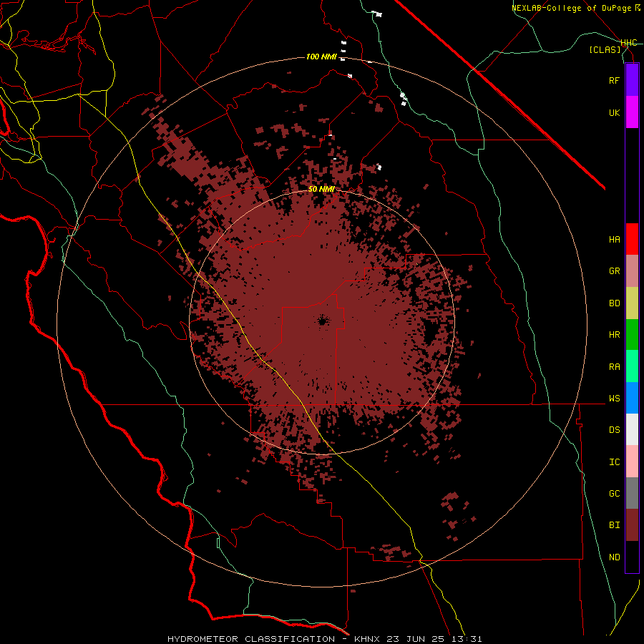Select the WS blue legend swatch
Image resolution: width=644 pixels, height=644 pixels.
[632, 398]
